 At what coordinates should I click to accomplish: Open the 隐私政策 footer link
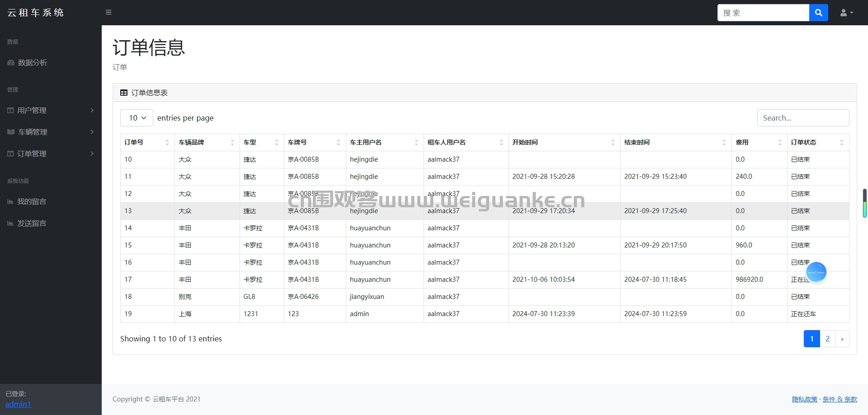pos(805,399)
